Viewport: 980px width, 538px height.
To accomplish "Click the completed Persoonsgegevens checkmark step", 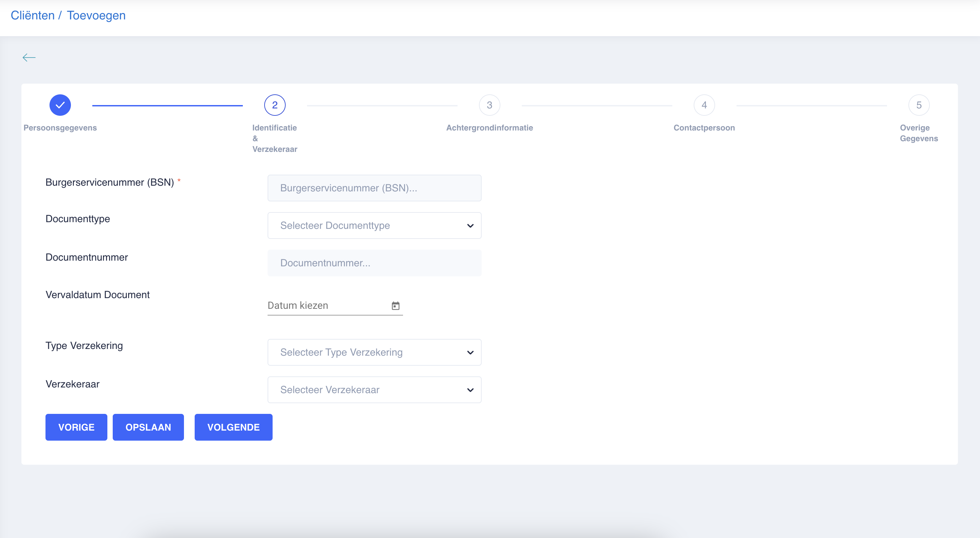I will tap(60, 105).
